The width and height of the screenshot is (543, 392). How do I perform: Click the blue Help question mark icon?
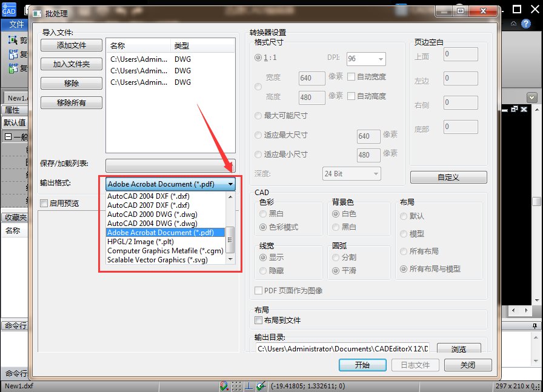pyautogui.click(x=525, y=23)
